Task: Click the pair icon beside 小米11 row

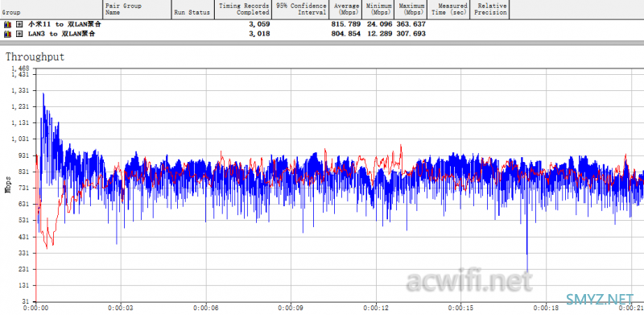Action: coord(6,24)
